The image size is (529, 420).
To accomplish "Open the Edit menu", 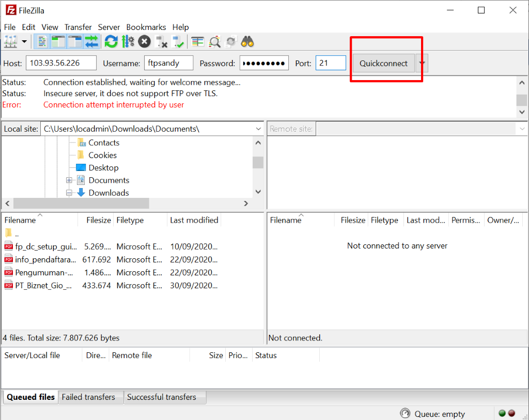I will pos(29,27).
